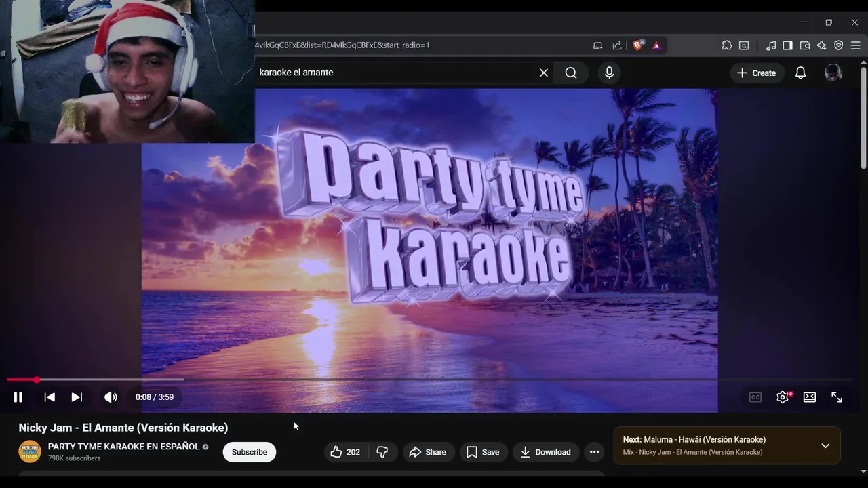Click the channel avatar thumbnail
Viewport: 868px width, 488px height.
click(x=30, y=451)
